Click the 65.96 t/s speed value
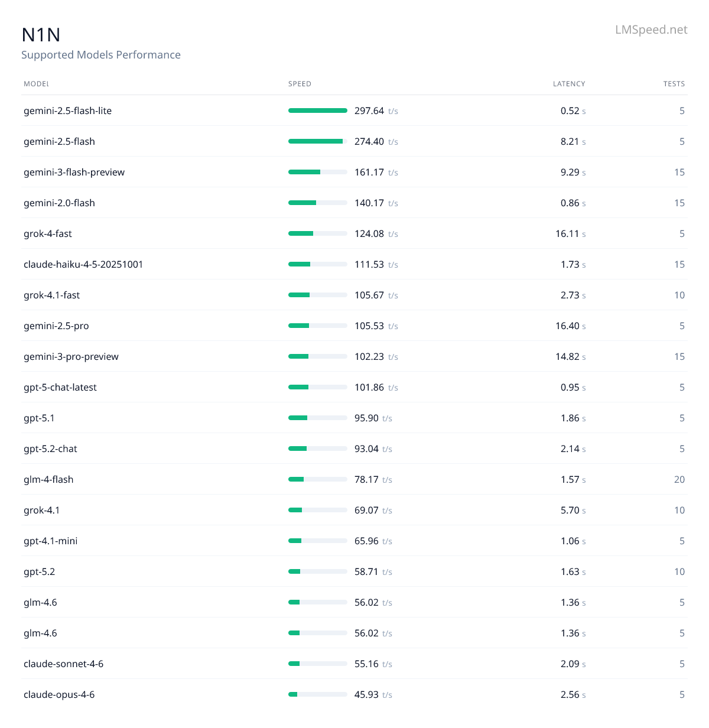 (373, 541)
